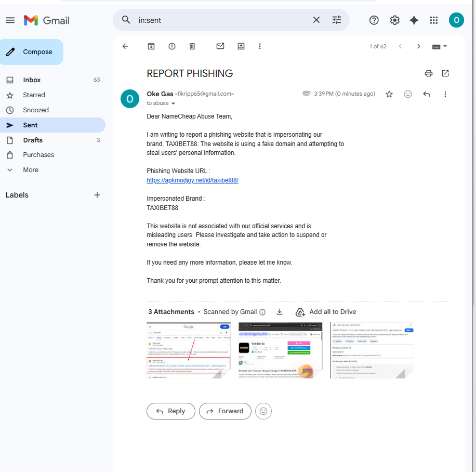This screenshot has width=476, height=472.
Task: Click the Reply button
Action: coord(171,411)
